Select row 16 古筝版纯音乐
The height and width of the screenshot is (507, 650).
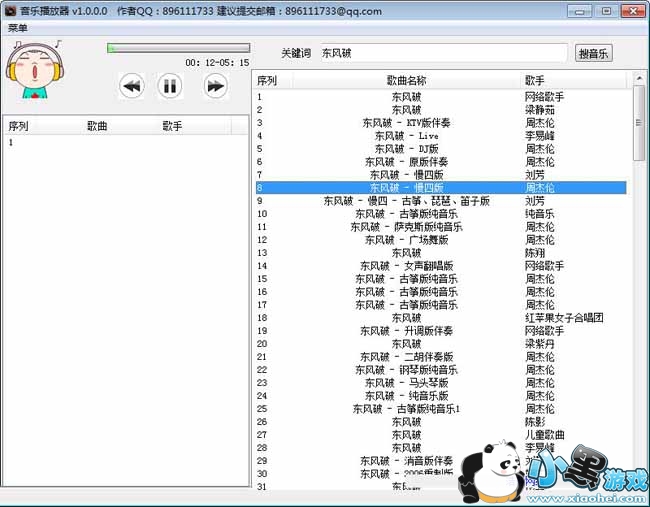pos(441,292)
